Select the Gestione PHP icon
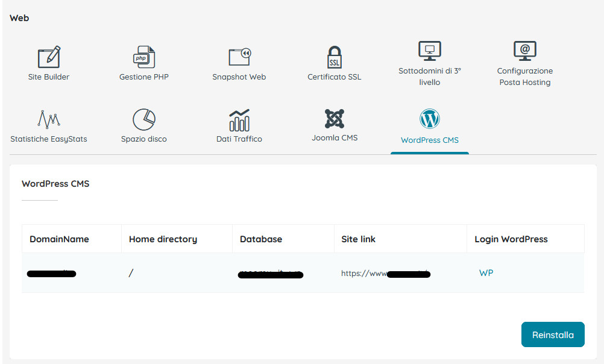Screen dimensions: 604x364 click(143, 60)
